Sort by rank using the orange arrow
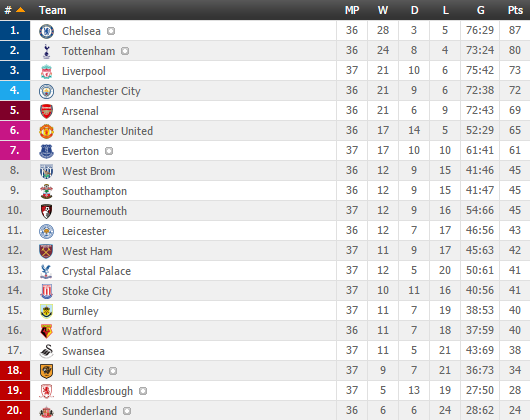 click(20, 10)
